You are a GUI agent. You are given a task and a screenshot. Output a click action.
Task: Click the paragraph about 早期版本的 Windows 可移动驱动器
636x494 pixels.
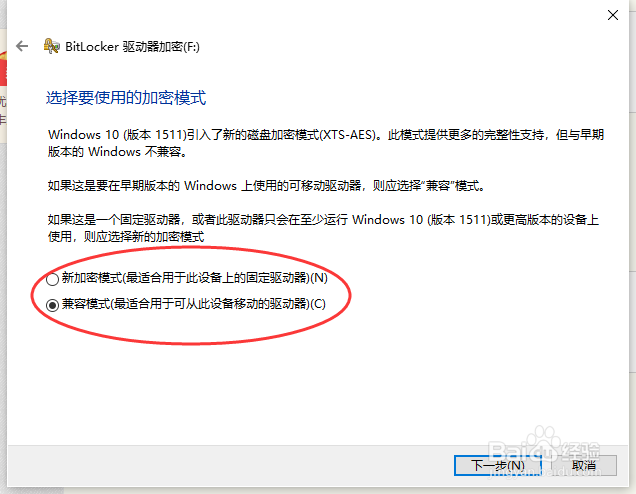(x=266, y=186)
